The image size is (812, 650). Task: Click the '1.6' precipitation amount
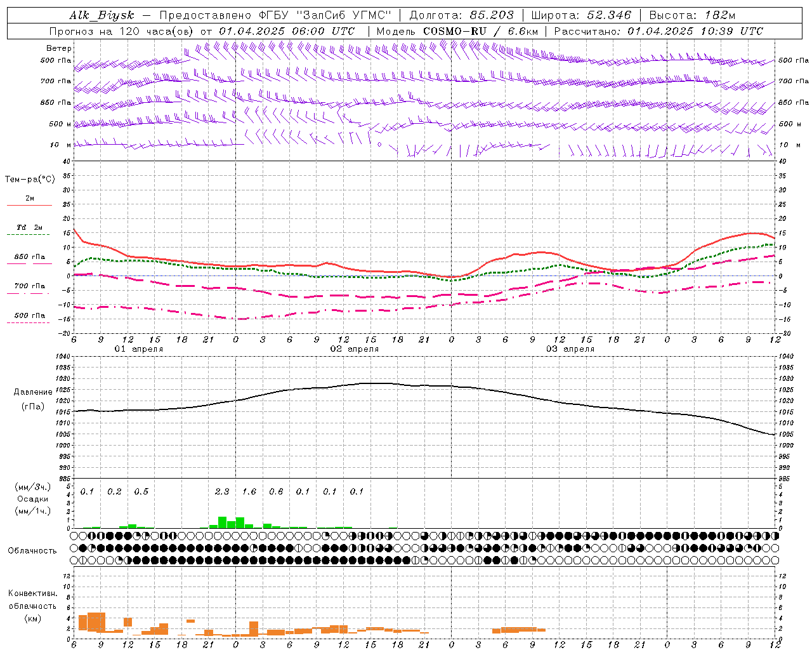(249, 491)
